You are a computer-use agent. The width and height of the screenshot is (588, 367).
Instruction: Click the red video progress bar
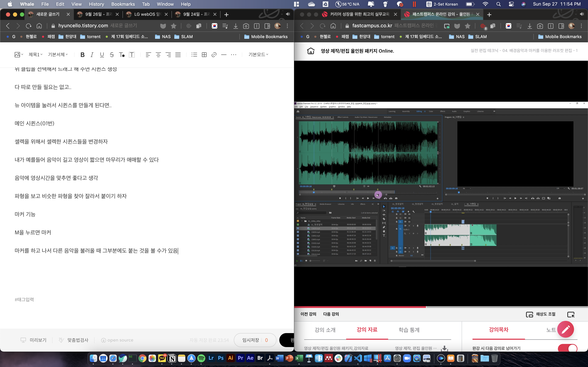coord(360,307)
